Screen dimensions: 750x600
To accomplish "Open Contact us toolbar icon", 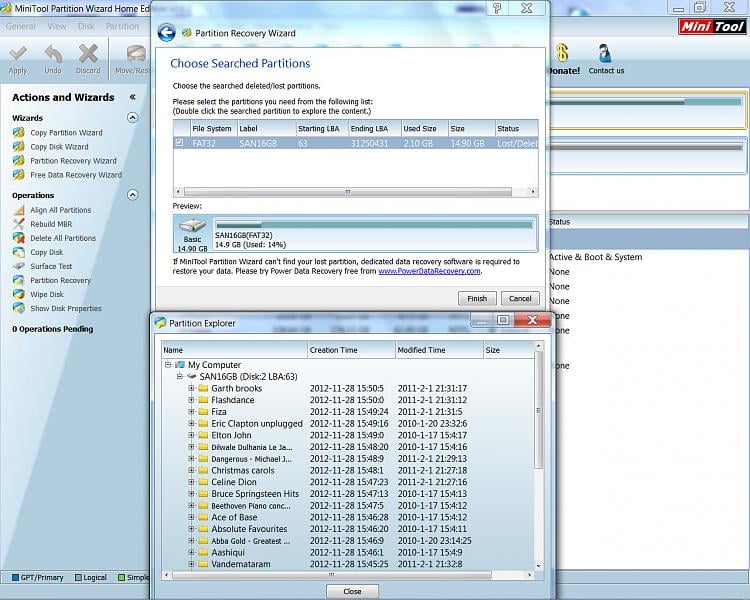I will pos(605,53).
